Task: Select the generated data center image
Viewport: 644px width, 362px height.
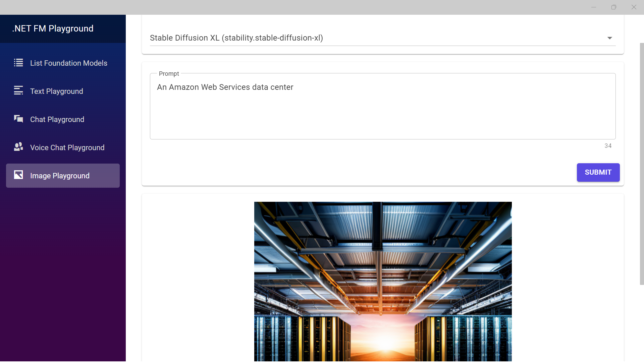Action: click(383, 282)
